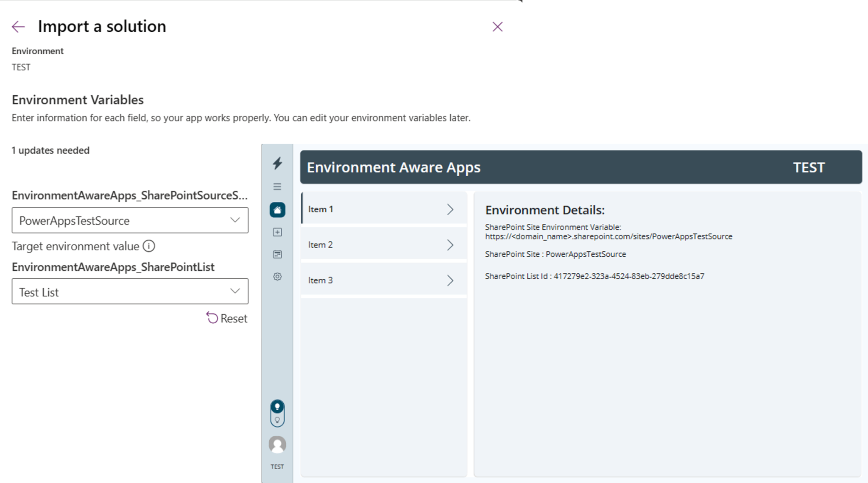Open the form view icon in the sidebar
Image resolution: width=868 pixels, height=483 pixels.
click(277, 254)
